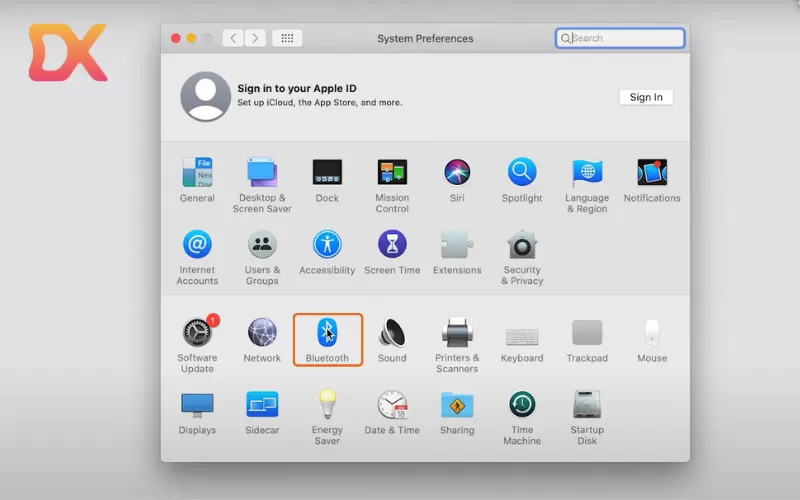Image resolution: width=800 pixels, height=500 pixels.
Task: Open the Network preferences icon
Action: [x=262, y=333]
